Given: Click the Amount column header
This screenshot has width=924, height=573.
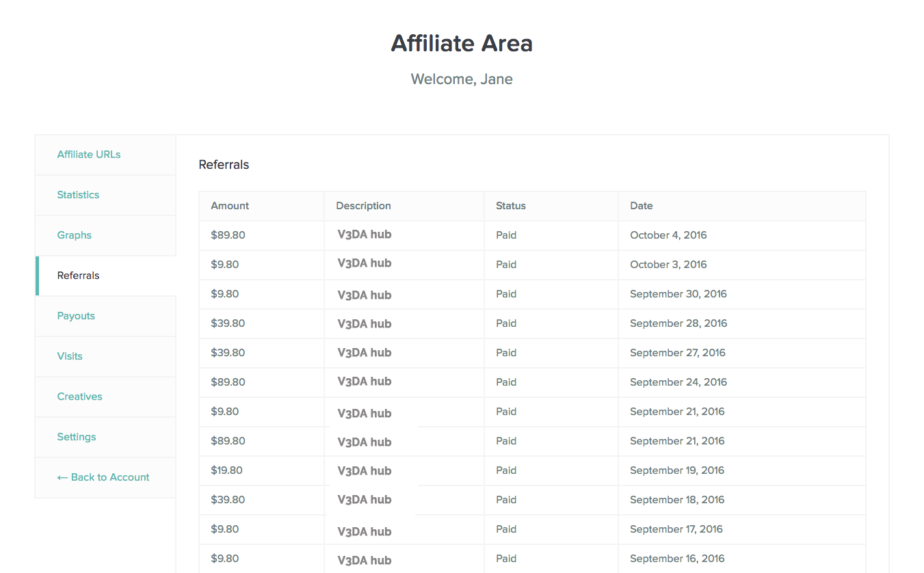Looking at the screenshot, I should click(x=230, y=206).
